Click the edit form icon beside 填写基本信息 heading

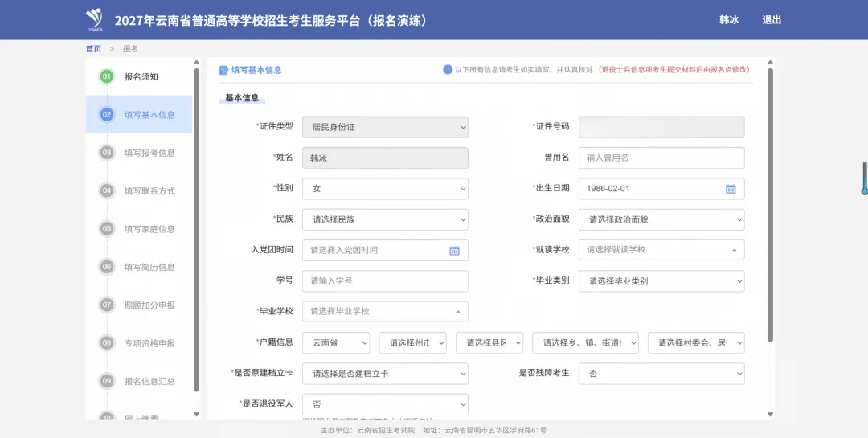pos(223,71)
